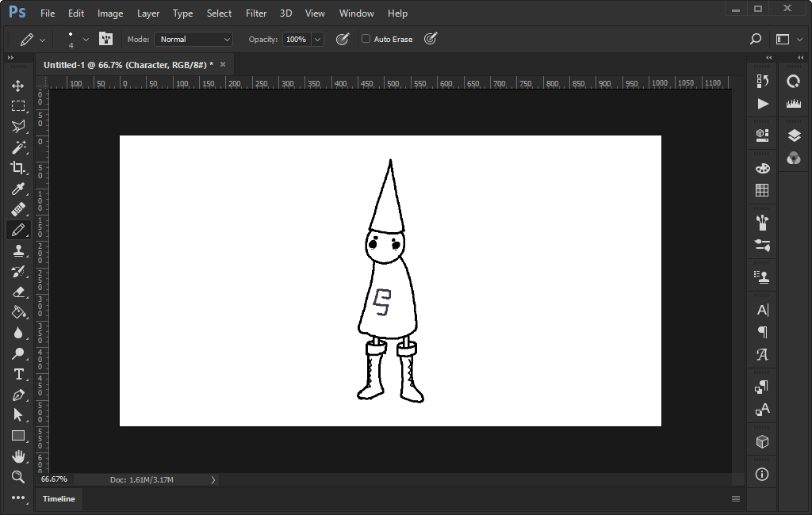Image resolution: width=812 pixels, height=515 pixels.
Task: Toggle pressure for opacity button
Action: pos(343,39)
